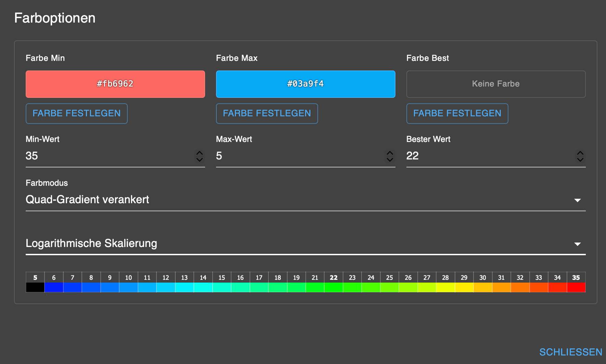Select the scale cell for value 32

[520, 282]
